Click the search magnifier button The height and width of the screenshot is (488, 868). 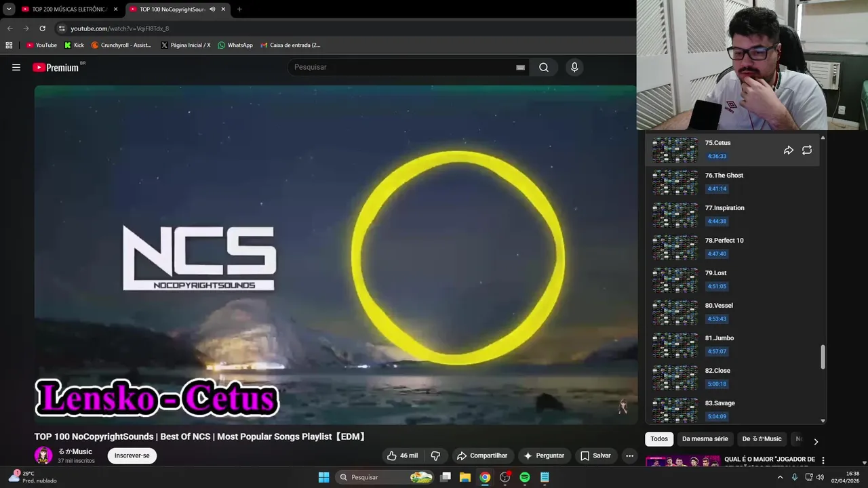pos(544,67)
